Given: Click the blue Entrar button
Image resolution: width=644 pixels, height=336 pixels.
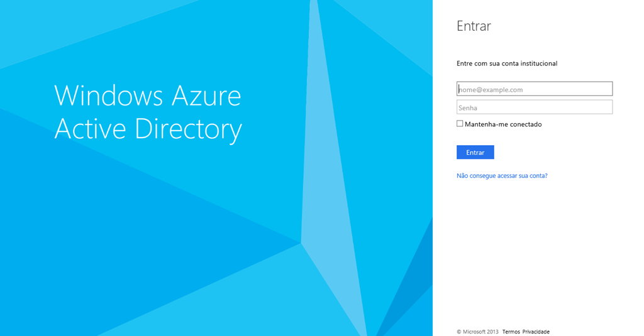Looking at the screenshot, I should tap(475, 152).
